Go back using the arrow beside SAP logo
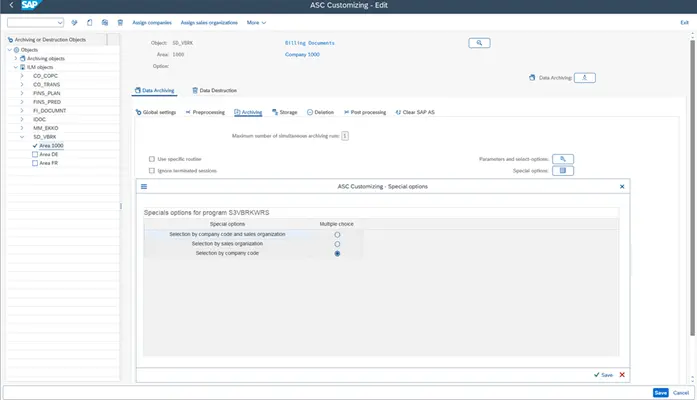This screenshot has height=400, width=697. tap(12, 5)
